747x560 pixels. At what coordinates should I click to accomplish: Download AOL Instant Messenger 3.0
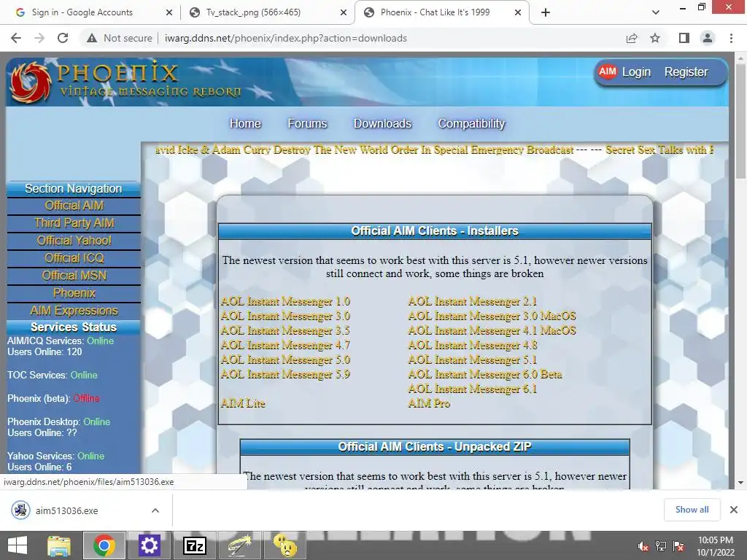click(285, 316)
